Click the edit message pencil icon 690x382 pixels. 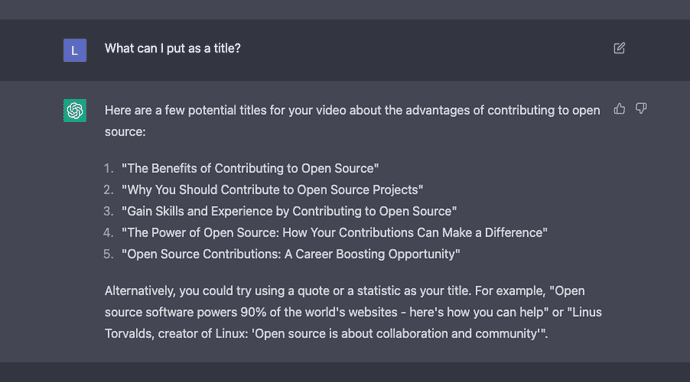click(619, 48)
